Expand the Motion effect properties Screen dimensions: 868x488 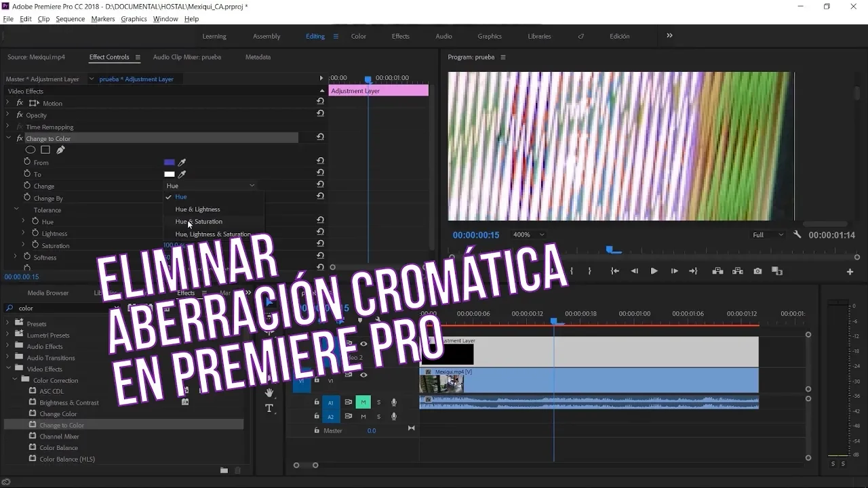8,103
